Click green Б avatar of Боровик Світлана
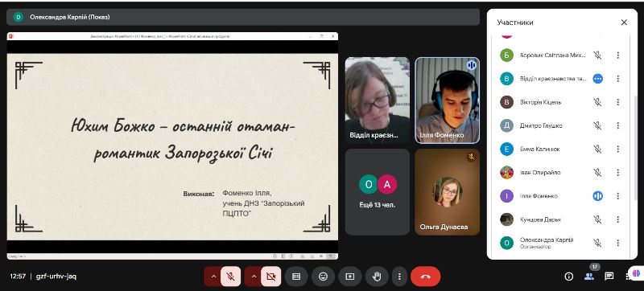This screenshot has height=291, width=644. 507,55
